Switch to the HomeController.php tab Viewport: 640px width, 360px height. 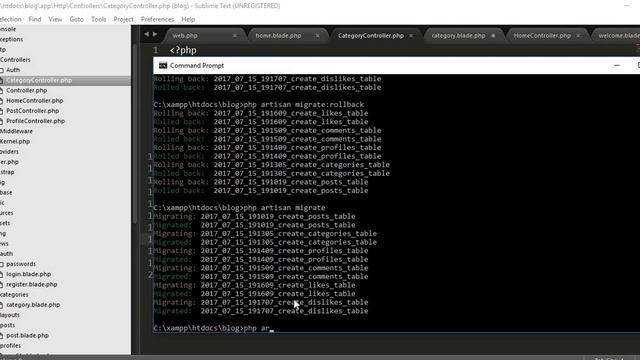tap(542, 36)
